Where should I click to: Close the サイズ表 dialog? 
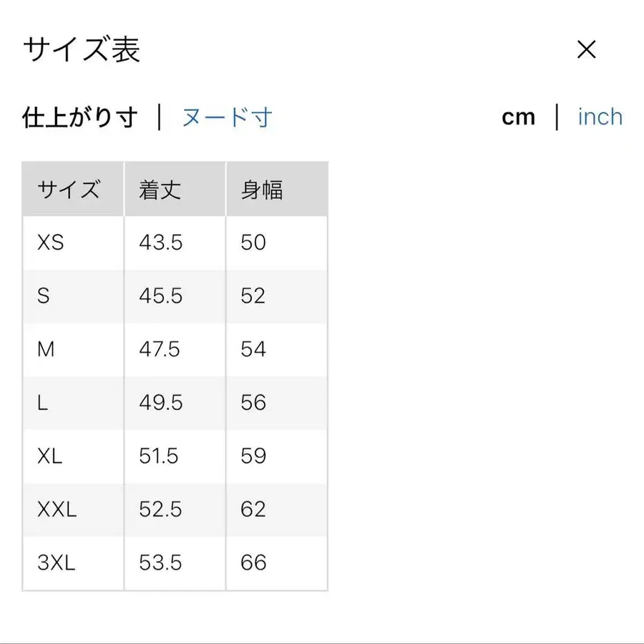pyautogui.click(x=587, y=49)
